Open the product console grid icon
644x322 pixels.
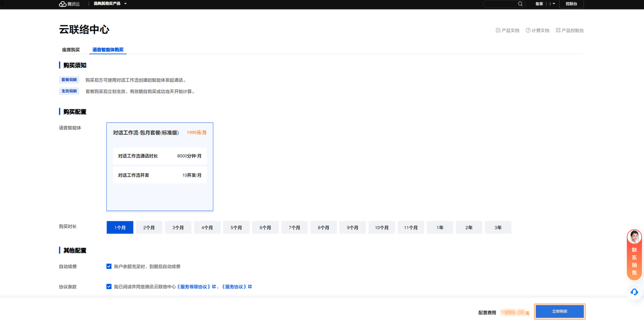coord(558,30)
